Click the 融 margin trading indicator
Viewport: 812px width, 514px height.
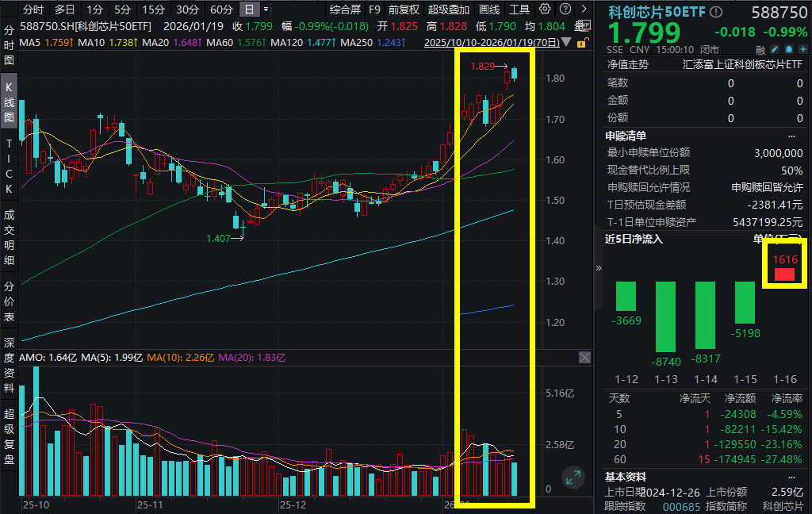pyautogui.click(x=760, y=49)
